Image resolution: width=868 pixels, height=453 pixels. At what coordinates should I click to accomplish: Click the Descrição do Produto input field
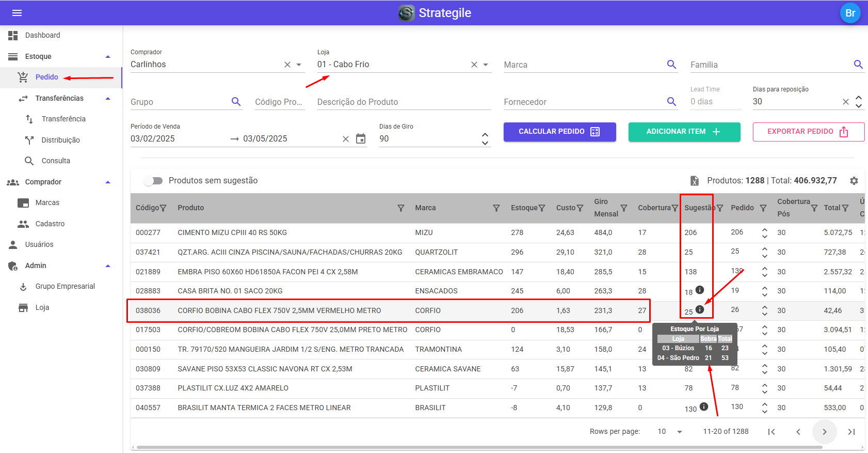(x=404, y=102)
